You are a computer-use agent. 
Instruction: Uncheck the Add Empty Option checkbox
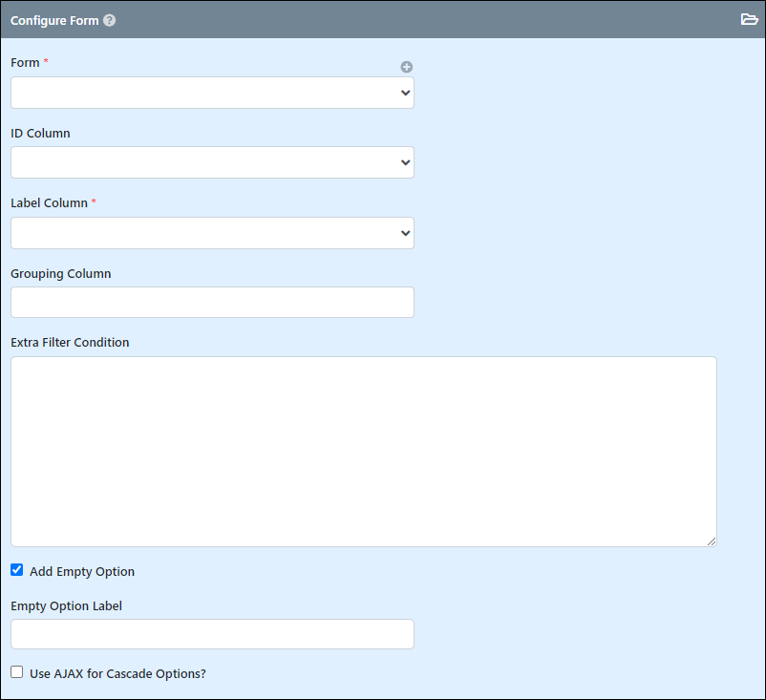click(x=17, y=570)
